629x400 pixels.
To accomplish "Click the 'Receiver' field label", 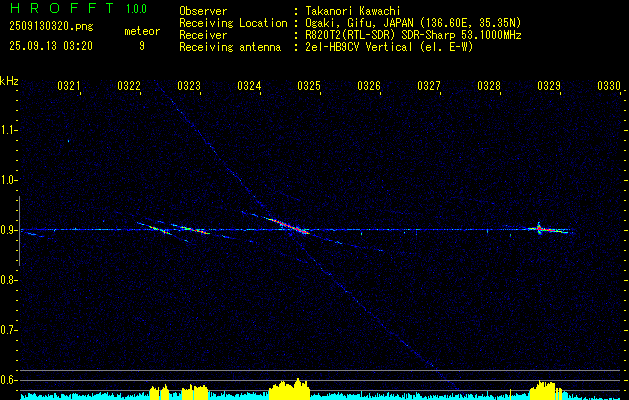I will (x=203, y=35).
